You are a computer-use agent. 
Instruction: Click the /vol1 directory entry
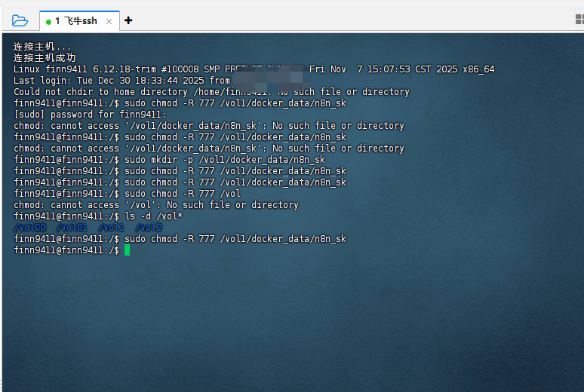[x=112, y=228]
